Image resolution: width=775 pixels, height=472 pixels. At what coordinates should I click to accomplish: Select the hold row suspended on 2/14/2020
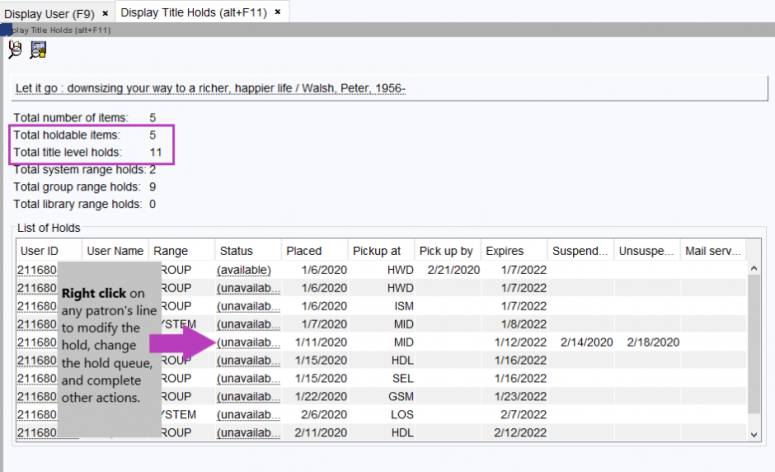point(580,342)
